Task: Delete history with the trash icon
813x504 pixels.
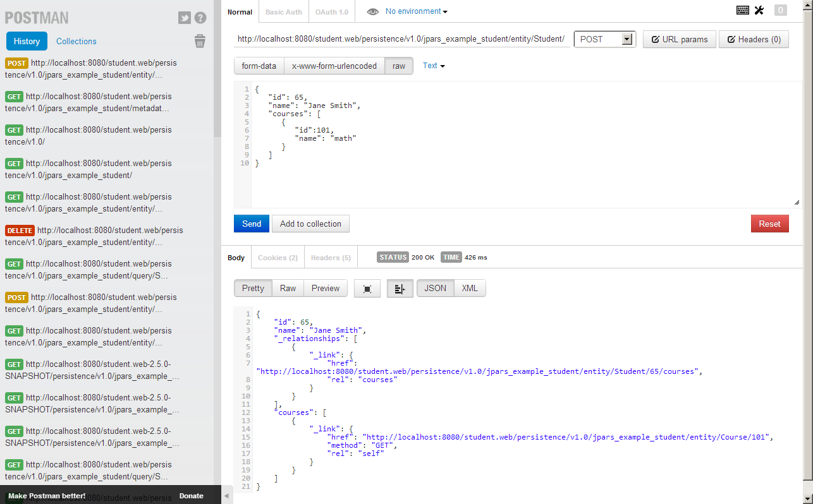Action: click(x=200, y=42)
